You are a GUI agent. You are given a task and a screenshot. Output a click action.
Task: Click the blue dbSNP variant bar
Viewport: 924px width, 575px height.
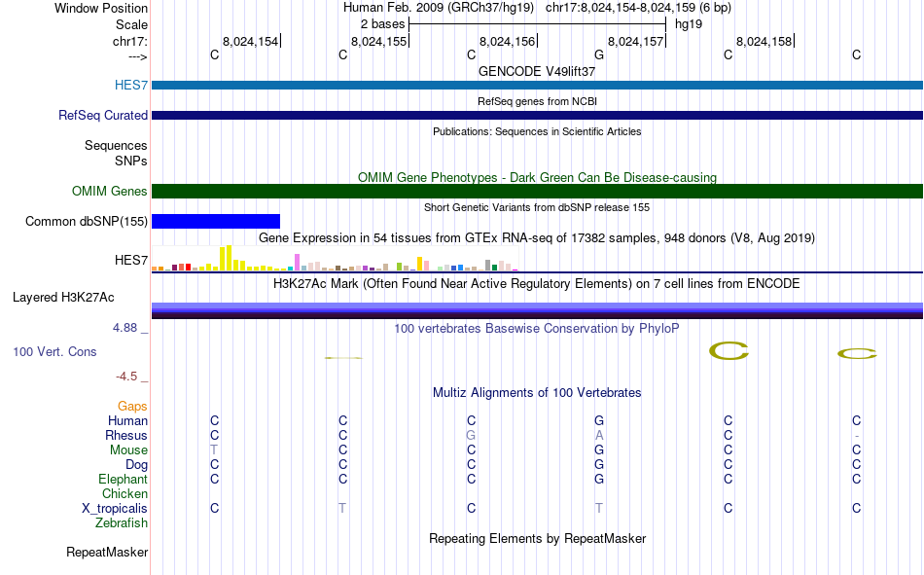click(x=216, y=221)
